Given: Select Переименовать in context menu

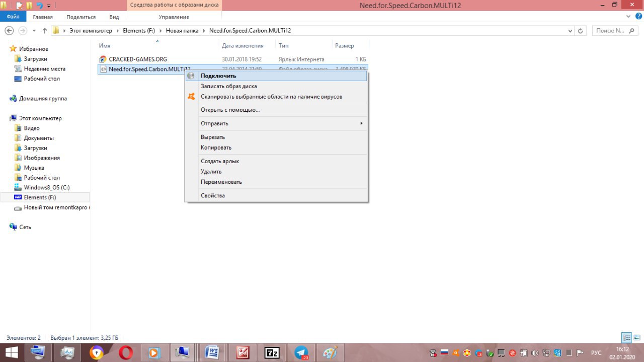Looking at the screenshot, I should 276,182.
